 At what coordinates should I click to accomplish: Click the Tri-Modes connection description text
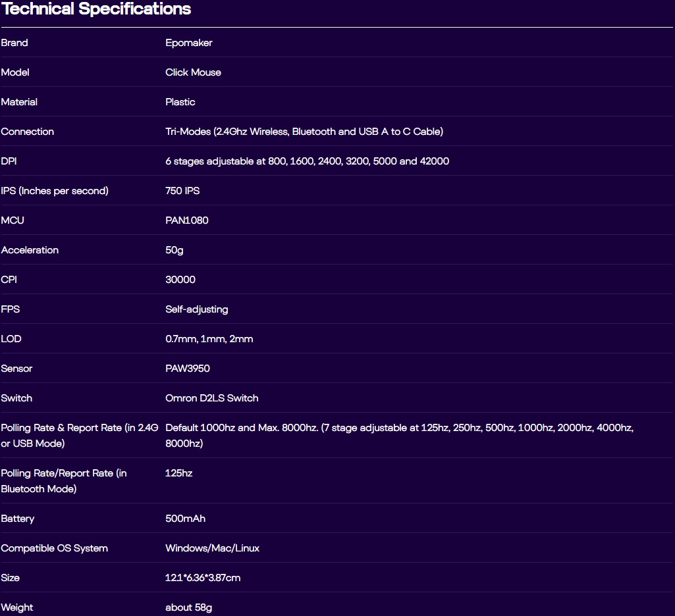click(x=304, y=132)
